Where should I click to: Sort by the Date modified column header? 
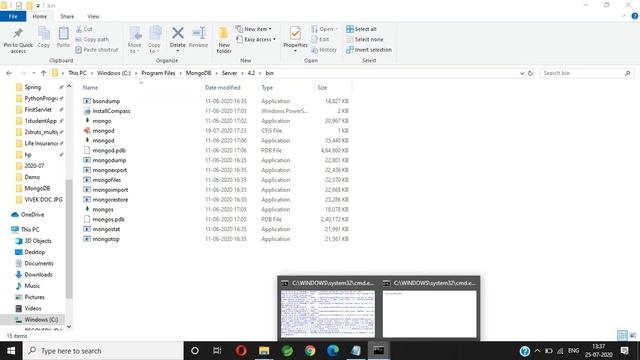[222, 87]
